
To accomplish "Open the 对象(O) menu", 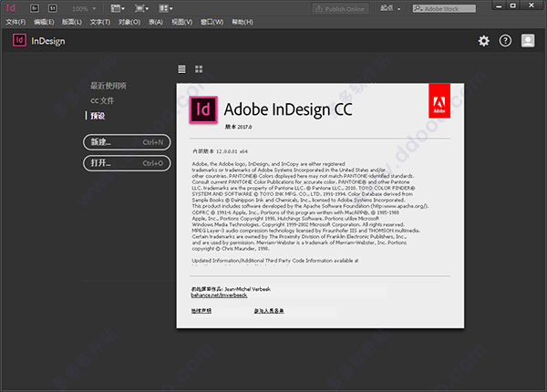I will click(129, 22).
